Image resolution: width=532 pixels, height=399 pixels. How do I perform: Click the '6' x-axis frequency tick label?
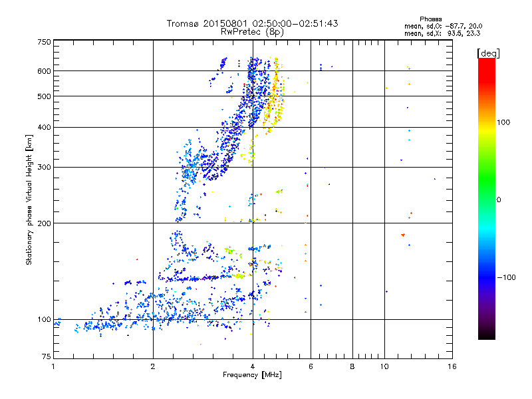point(311,366)
